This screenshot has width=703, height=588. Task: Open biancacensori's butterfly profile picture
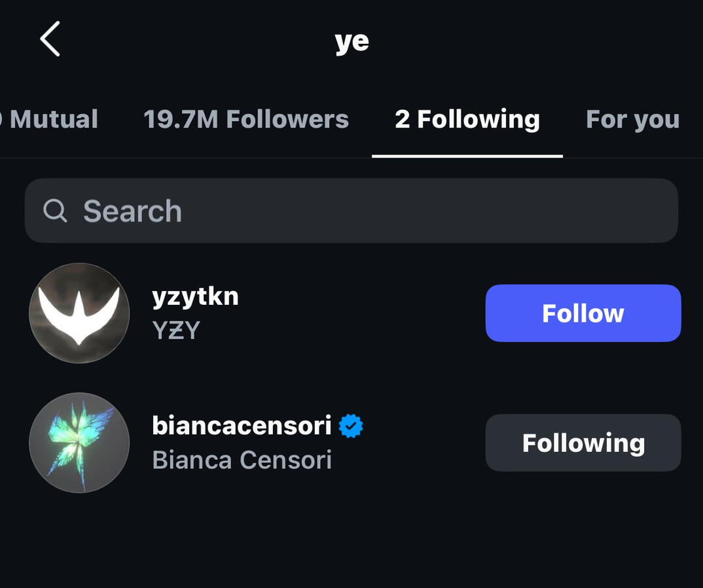click(79, 443)
